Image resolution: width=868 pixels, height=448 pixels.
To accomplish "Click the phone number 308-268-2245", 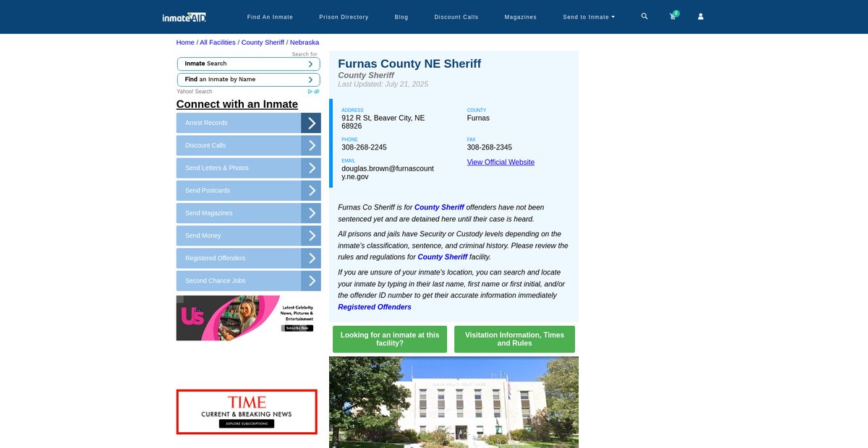I will click(x=364, y=147).
